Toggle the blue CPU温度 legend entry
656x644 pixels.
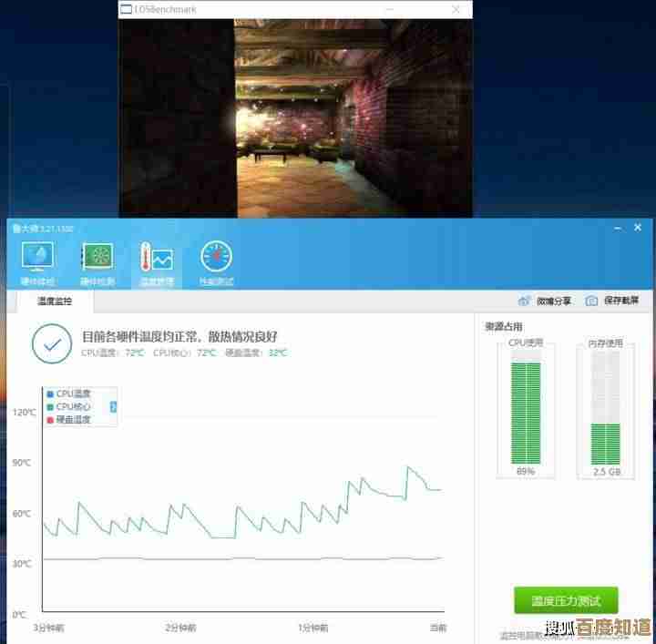tap(69, 394)
